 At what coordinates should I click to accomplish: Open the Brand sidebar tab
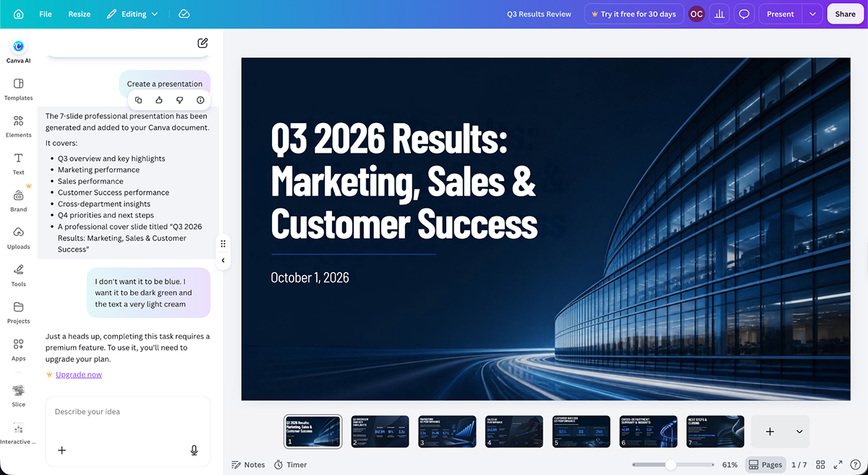point(19,201)
